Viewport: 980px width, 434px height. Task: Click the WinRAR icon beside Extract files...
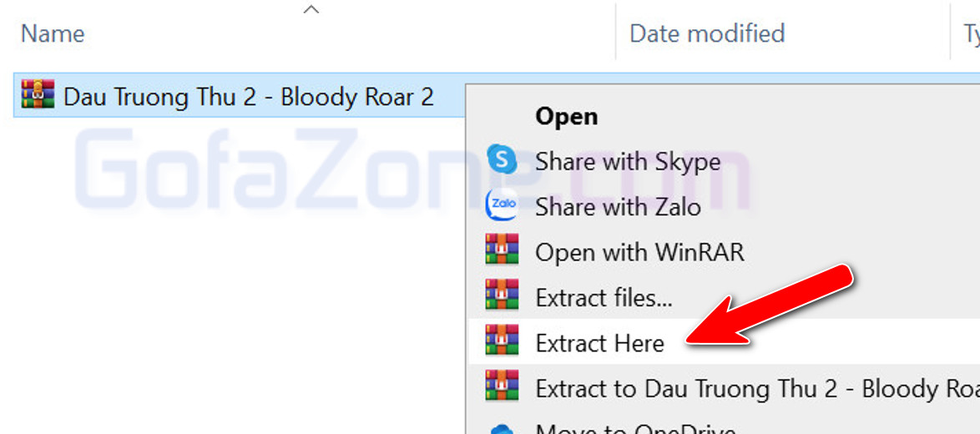coord(502,295)
